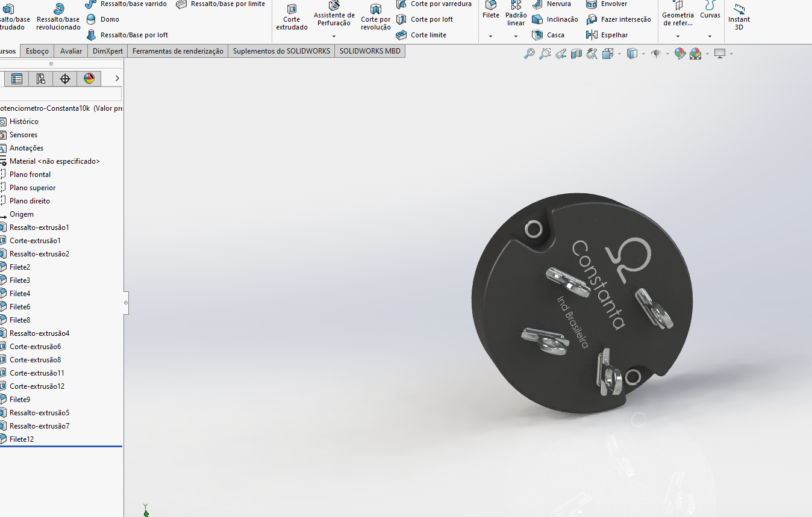Switch to Esboço tab
Image resolution: width=812 pixels, height=517 pixels.
click(37, 51)
